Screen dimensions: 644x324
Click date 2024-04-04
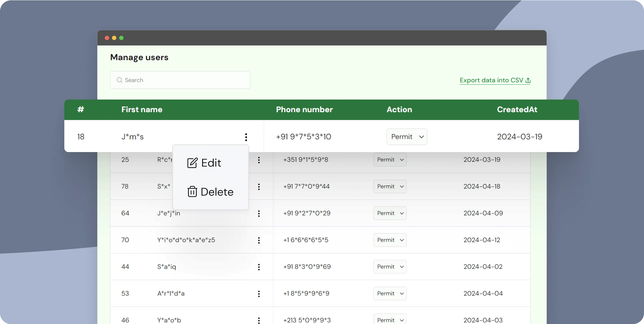pos(483,293)
